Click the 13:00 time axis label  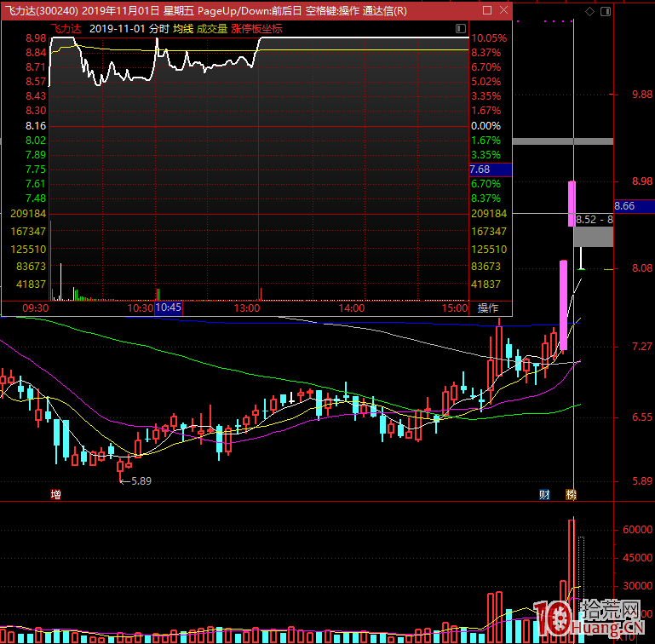pyautogui.click(x=247, y=308)
